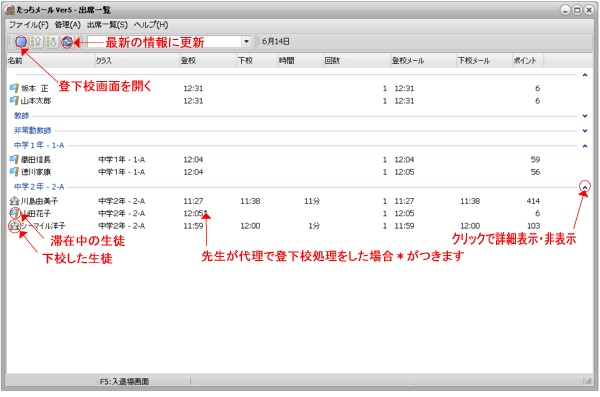Expand the 非常勤教師 group chevron

point(585,131)
